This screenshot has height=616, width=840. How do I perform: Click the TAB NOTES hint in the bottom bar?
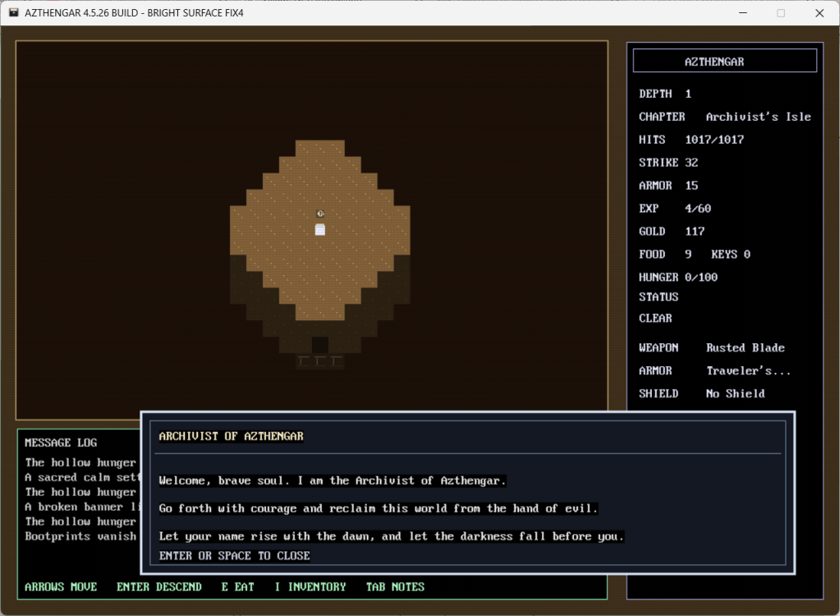point(395,586)
